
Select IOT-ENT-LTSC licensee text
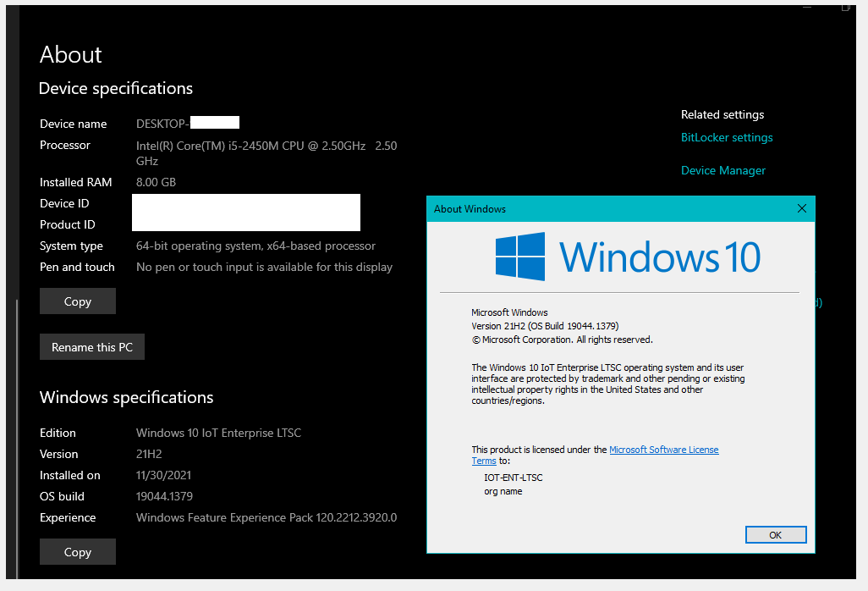514,478
